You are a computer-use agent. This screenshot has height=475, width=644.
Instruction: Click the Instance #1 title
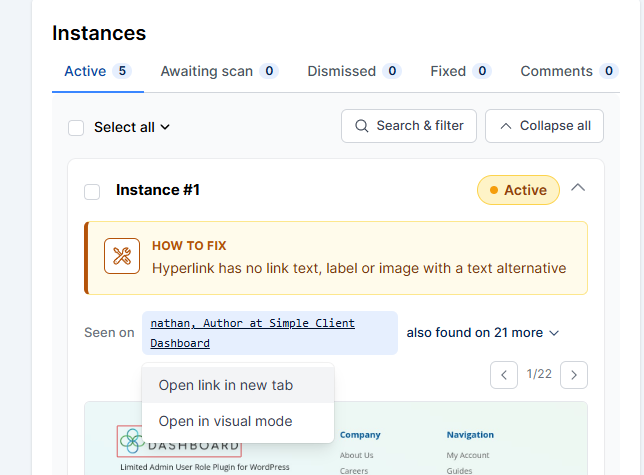pyautogui.click(x=158, y=190)
